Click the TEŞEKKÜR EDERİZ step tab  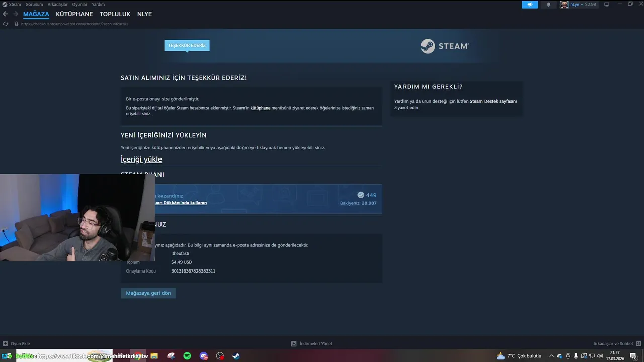[187, 45]
